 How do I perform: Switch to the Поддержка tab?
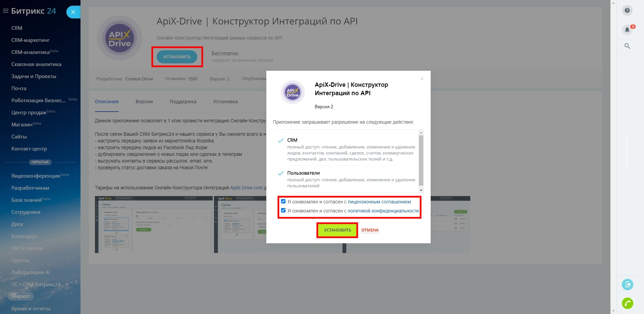[183, 102]
